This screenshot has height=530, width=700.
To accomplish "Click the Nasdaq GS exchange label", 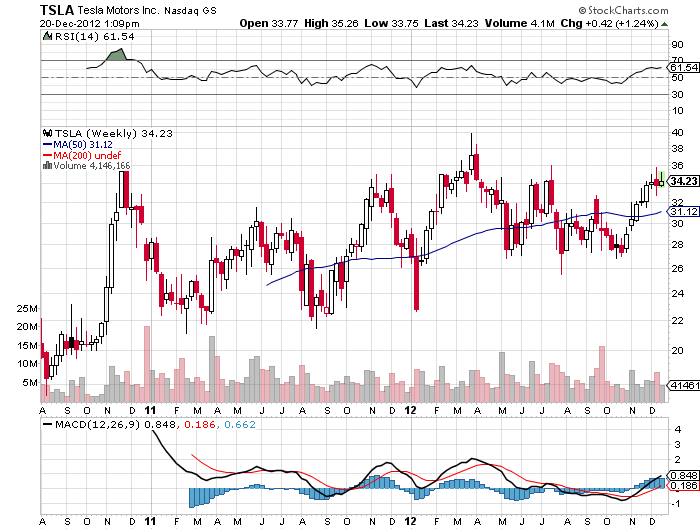I will [x=190, y=11].
